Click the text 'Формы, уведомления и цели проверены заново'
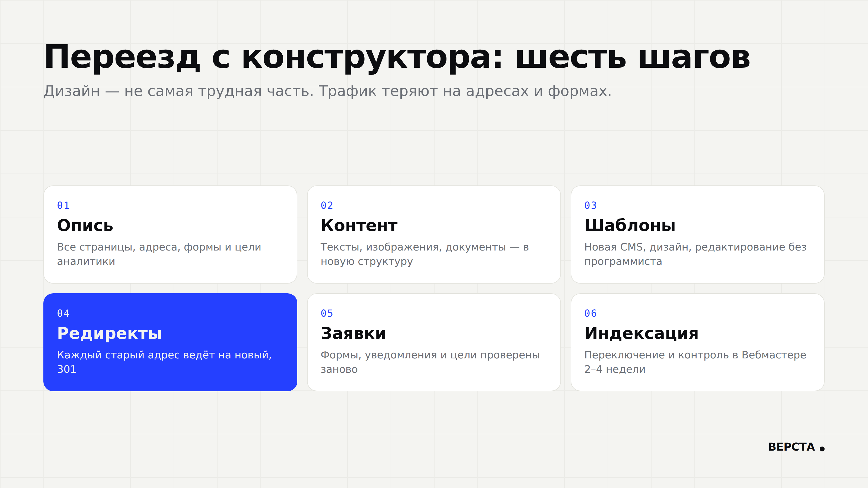The image size is (868, 488). click(430, 362)
